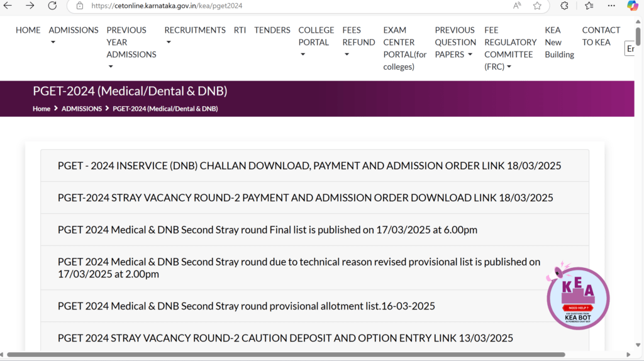Click the Home breadcrumb link

42,108
